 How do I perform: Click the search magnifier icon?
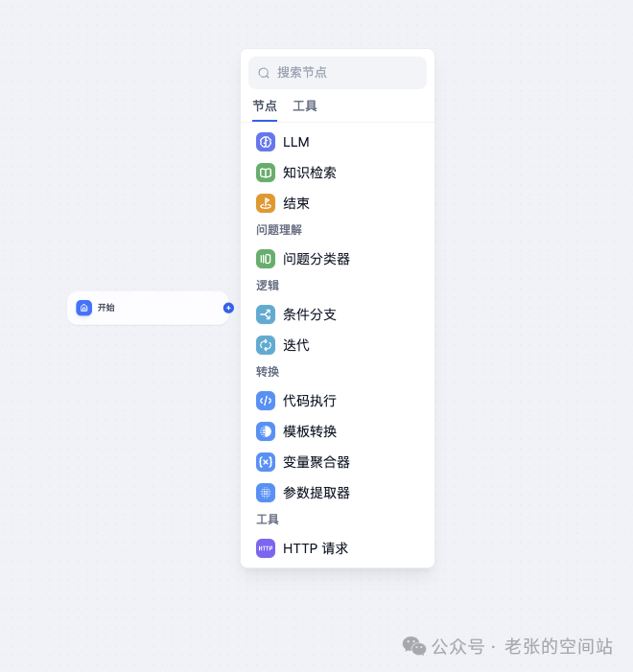264,73
